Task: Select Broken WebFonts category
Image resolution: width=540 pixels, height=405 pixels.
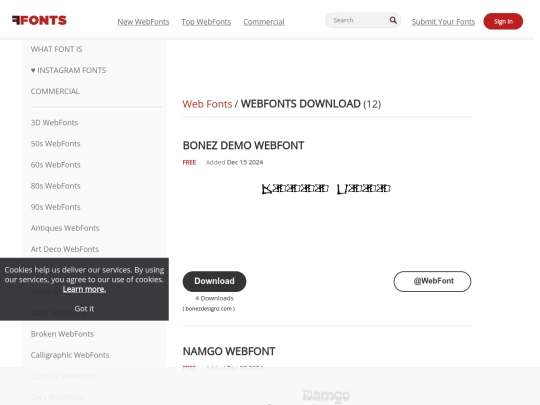Action: coord(62,334)
